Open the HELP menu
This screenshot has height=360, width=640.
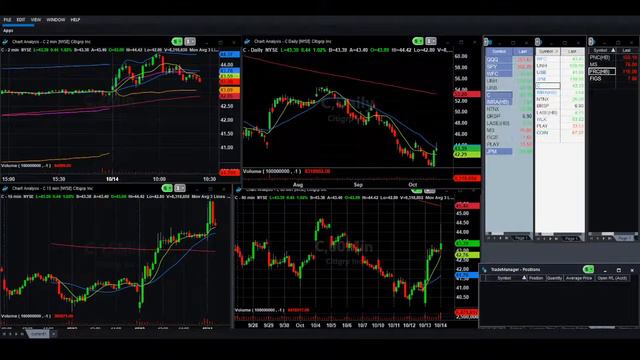point(75,20)
